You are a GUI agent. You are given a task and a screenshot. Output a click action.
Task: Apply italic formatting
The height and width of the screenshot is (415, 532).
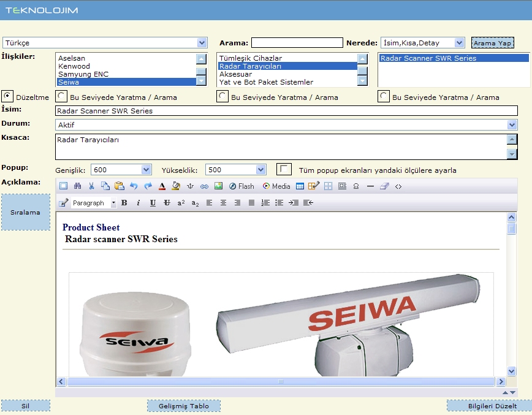coord(139,202)
